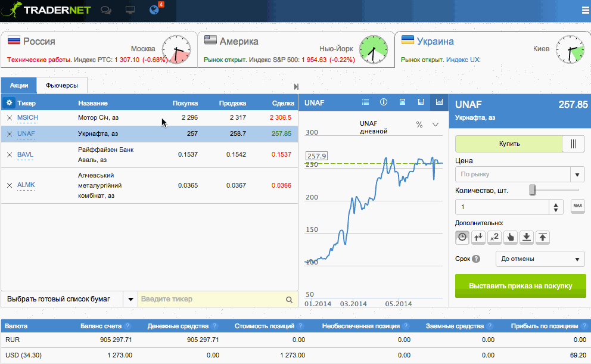The width and height of the screenshot is (591, 364).
Task: Toggle the x2 leverage option
Action: click(x=494, y=237)
